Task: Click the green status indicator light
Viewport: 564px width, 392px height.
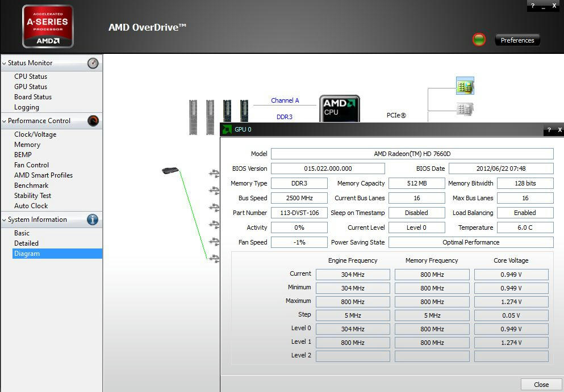Action: [479, 40]
